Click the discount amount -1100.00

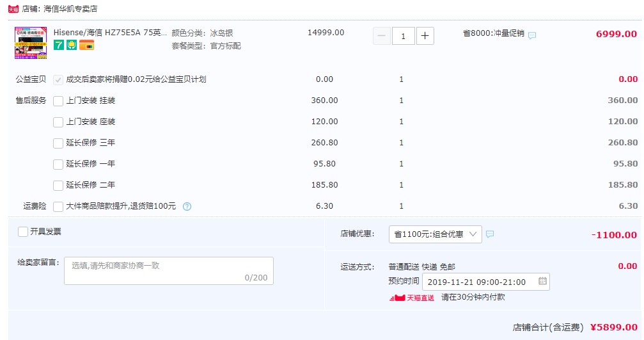pyautogui.click(x=614, y=235)
